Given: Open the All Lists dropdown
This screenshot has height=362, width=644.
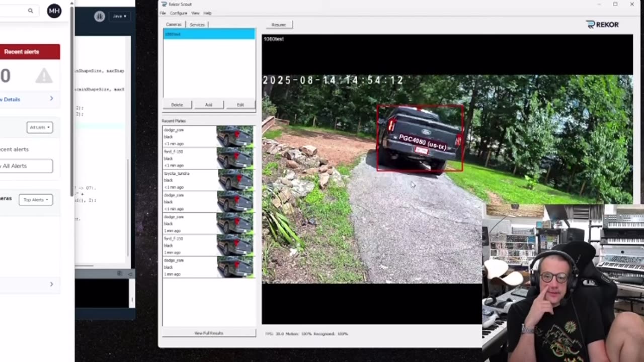Looking at the screenshot, I should 40,127.
